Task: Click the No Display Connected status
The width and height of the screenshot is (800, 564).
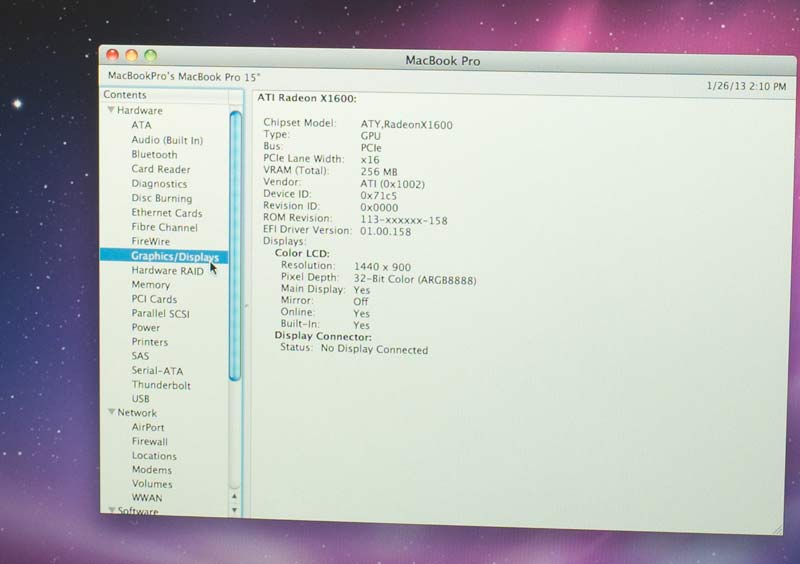Action: [374, 350]
